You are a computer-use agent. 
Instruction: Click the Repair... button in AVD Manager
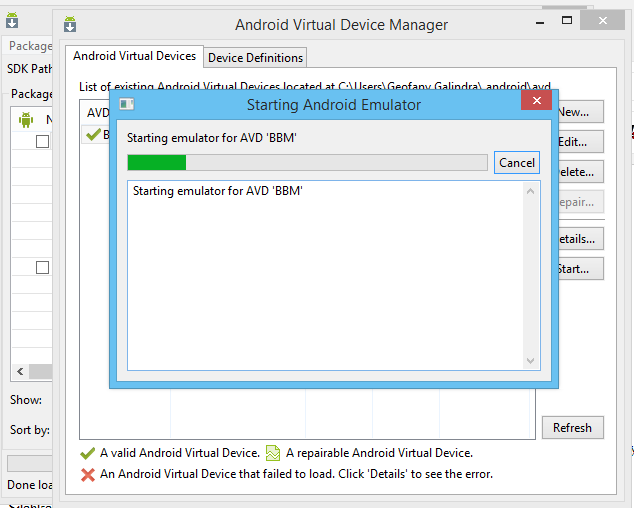click(581, 202)
